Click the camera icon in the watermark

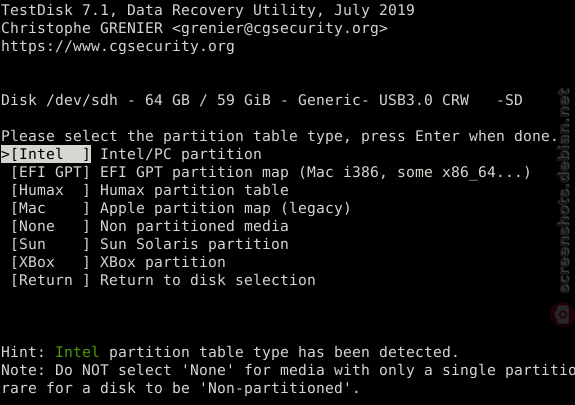click(563, 314)
